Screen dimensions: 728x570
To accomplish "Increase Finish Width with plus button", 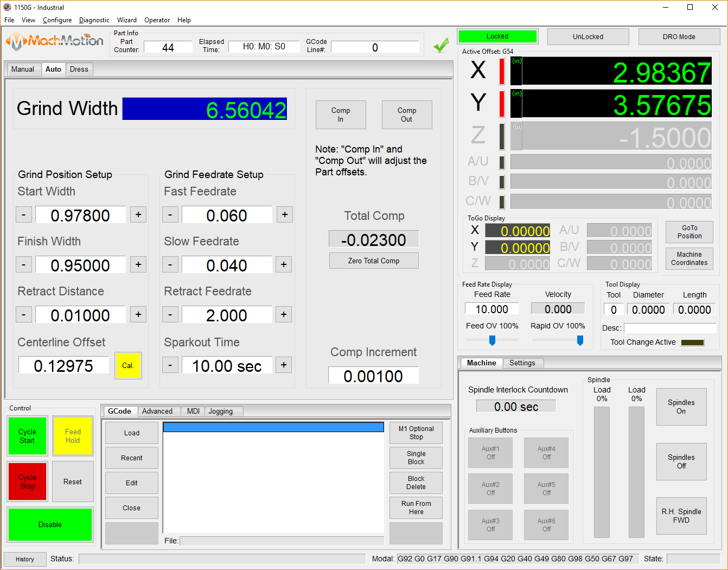I will [x=138, y=265].
